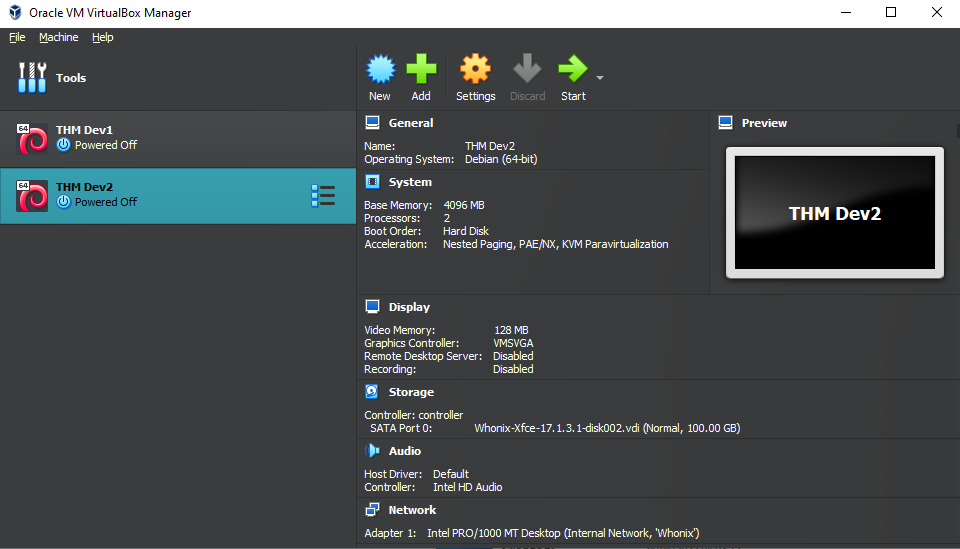The image size is (960, 549).
Task: Click the Recording label in Display section
Action: point(390,369)
